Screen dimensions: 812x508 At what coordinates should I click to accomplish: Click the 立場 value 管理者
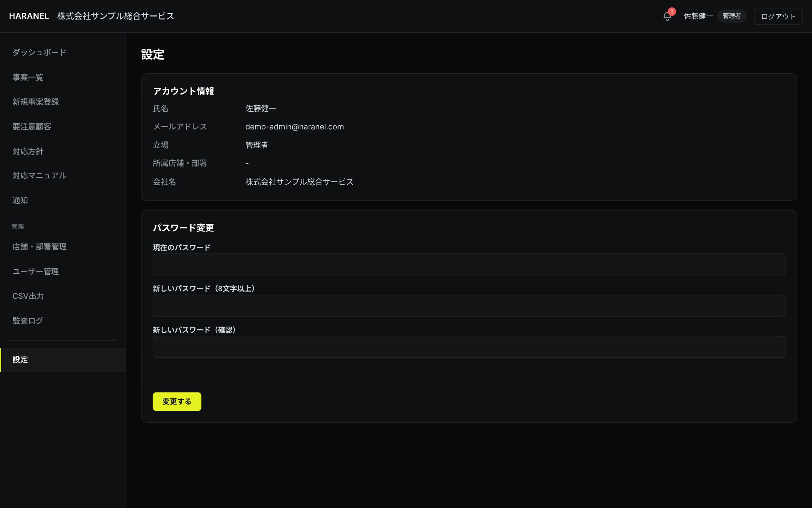point(257,145)
